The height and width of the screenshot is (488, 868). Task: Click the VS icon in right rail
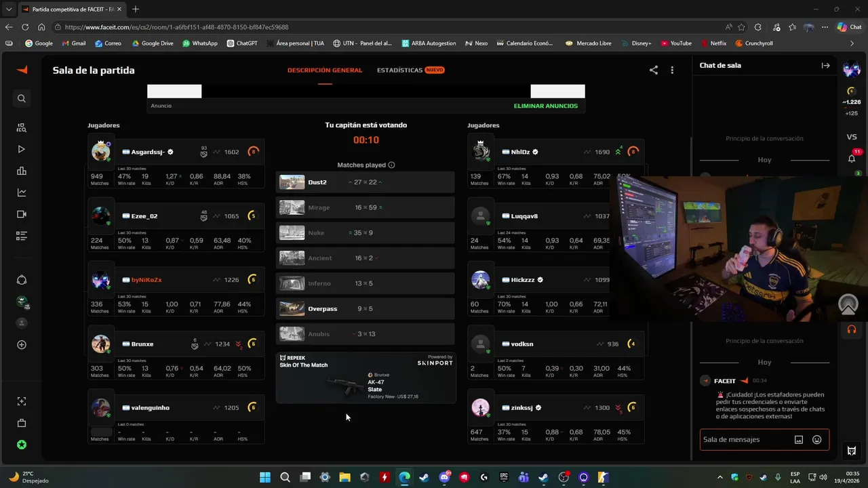(852, 137)
